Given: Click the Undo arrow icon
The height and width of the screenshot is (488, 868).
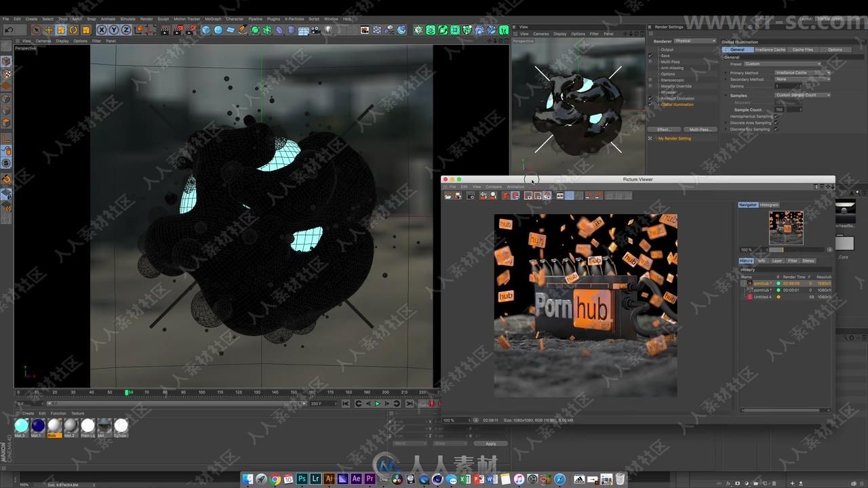Looking at the screenshot, I should coord(9,30).
